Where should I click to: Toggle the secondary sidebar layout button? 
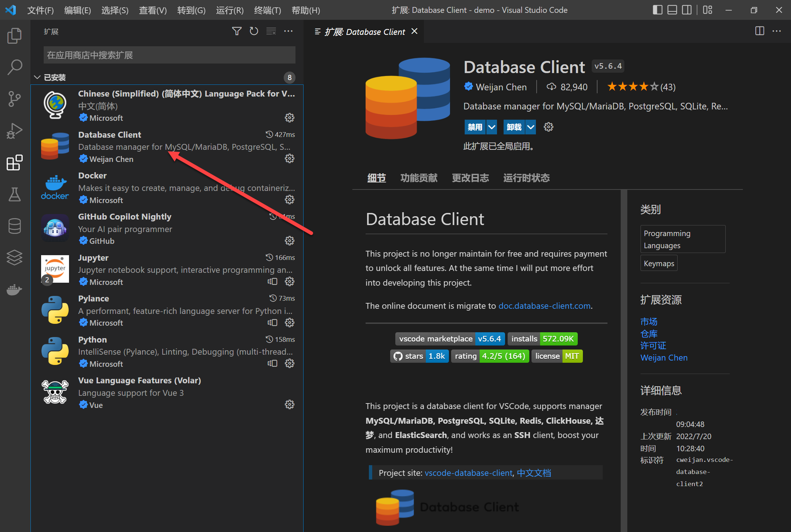[687, 10]
